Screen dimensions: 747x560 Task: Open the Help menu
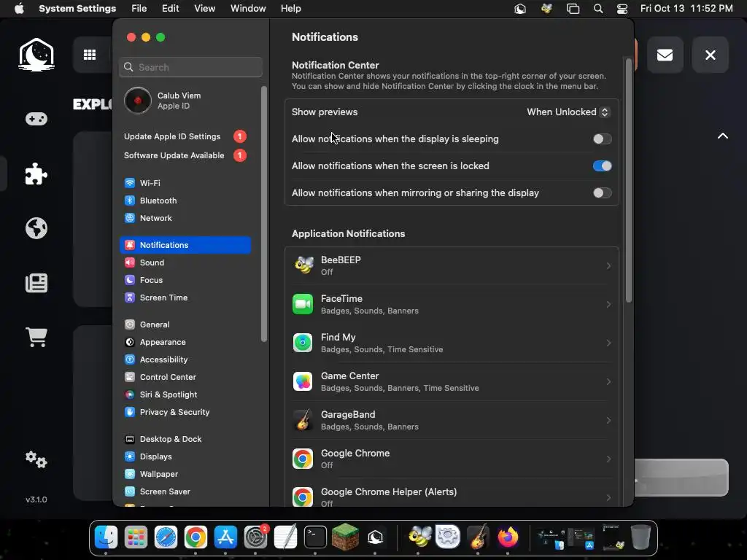tap(290, 9)
